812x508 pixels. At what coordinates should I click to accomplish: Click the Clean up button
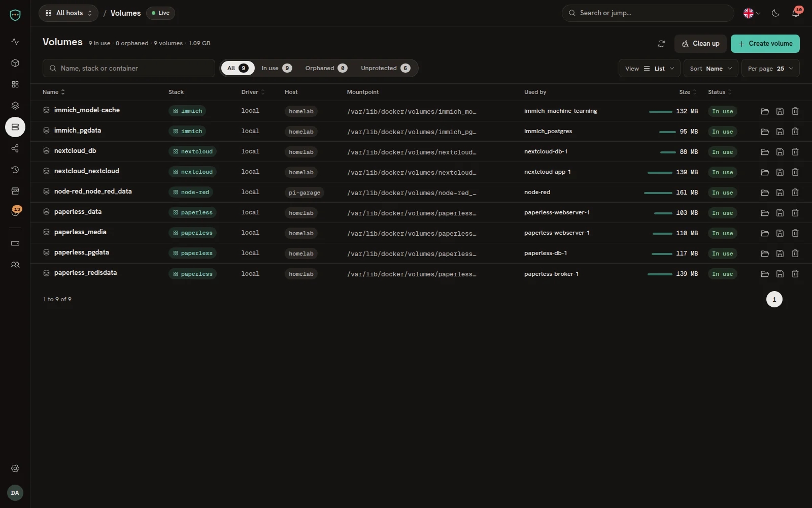click(700, 44)
